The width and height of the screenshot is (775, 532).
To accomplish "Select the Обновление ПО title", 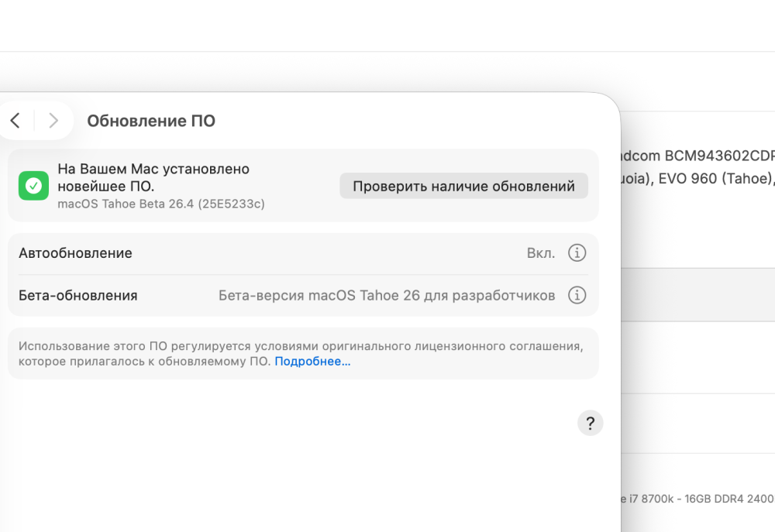I will coord(151,121).
